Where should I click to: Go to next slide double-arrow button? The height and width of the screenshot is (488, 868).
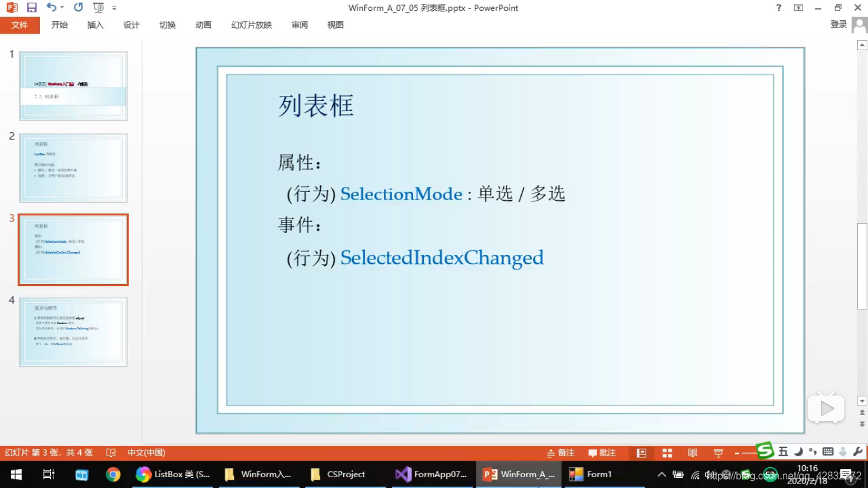tap(862, 424)
